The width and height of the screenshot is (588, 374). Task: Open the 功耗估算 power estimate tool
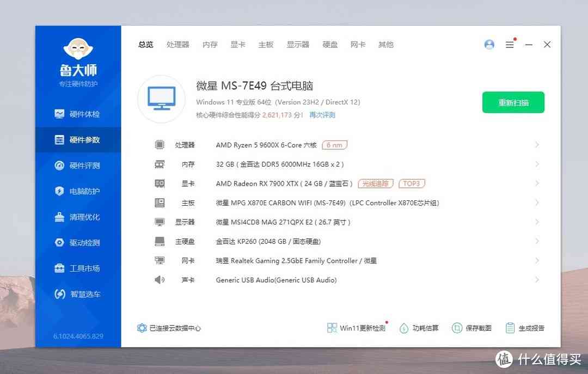pyautogui.click(x=419, y=327)
